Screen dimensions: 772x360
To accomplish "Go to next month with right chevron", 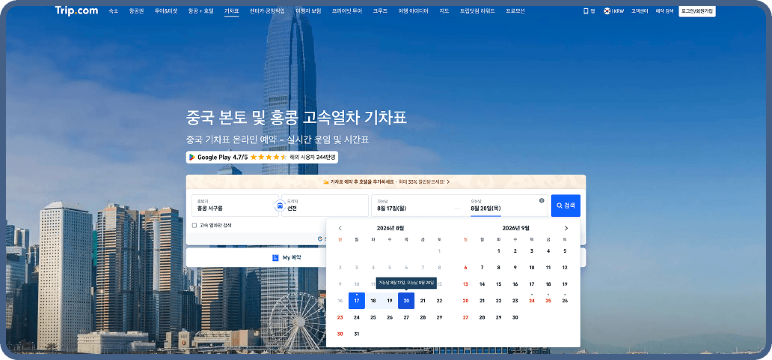I will point(566,228).
